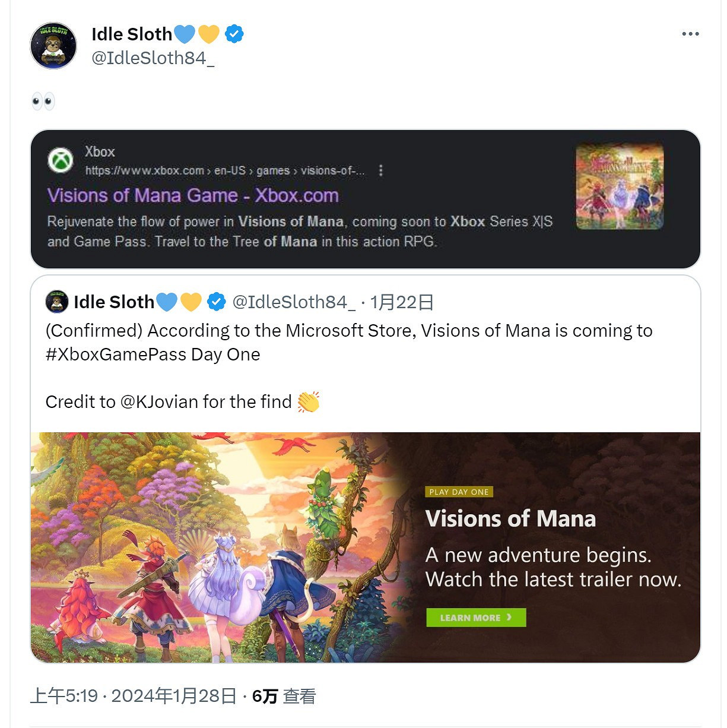Click the tweet timestamp 上午5:19 · 2024年1月28日
This screenshot has height=728, width=727.
click(134, 696)
